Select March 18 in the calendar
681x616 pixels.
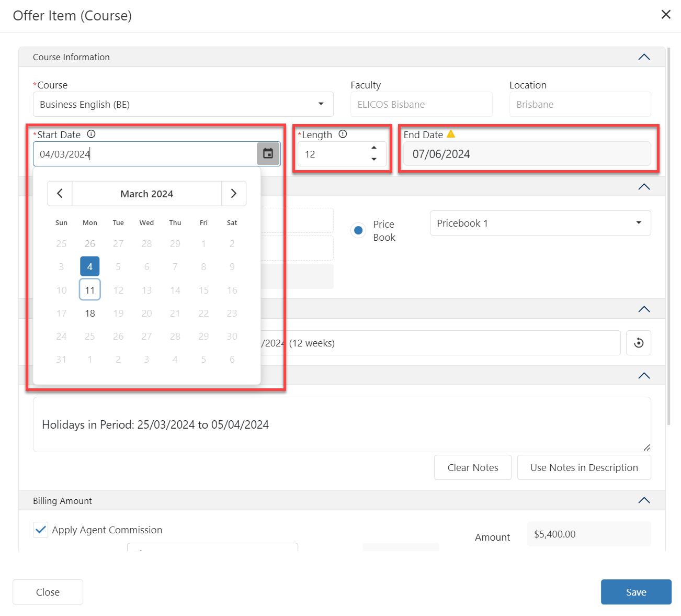coord(90,313)
